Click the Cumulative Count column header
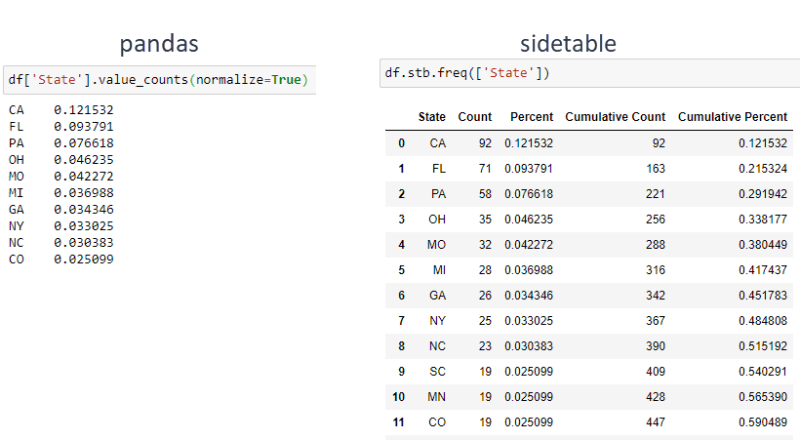The width and height of the screenshot is (800, 440). (x=615, y=117)
